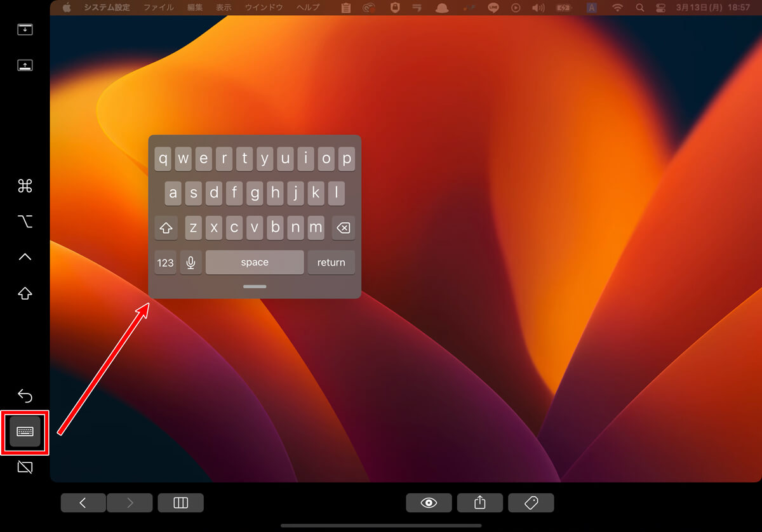Tap the g key on floating keyboard
This screenshot has width=762, height=532.
[x=255, y=194]
